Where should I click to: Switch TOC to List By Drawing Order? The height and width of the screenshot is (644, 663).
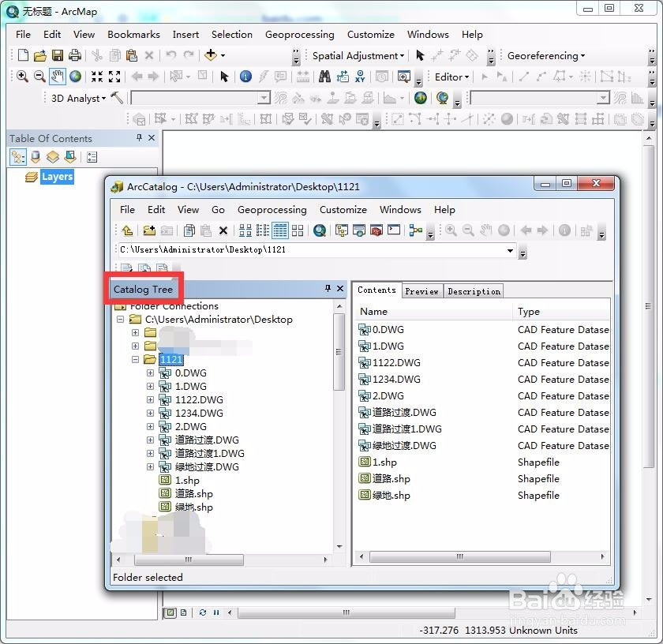[17, 157]
